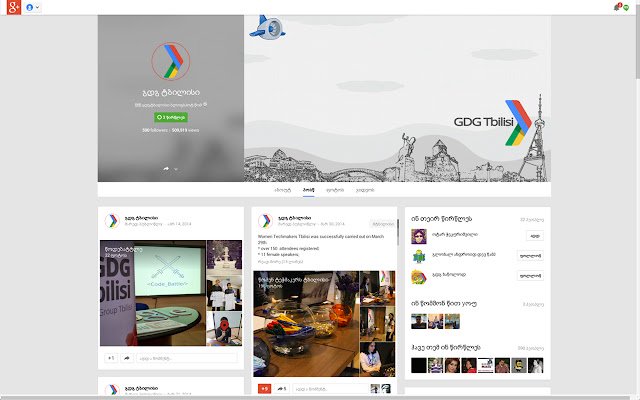640x400 pixels.
Task: Open the account switcher dropdown beside the Google+ logo
Action: point(33,7)
